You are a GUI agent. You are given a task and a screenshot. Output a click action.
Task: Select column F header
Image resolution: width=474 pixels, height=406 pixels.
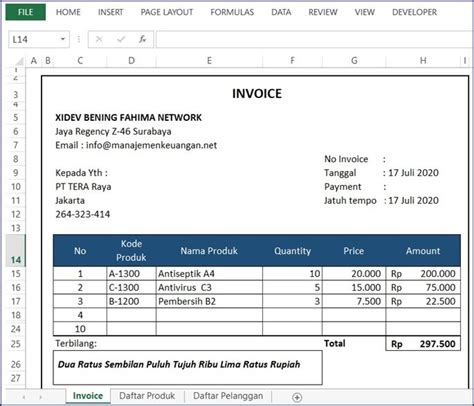(x=292, y=61)
